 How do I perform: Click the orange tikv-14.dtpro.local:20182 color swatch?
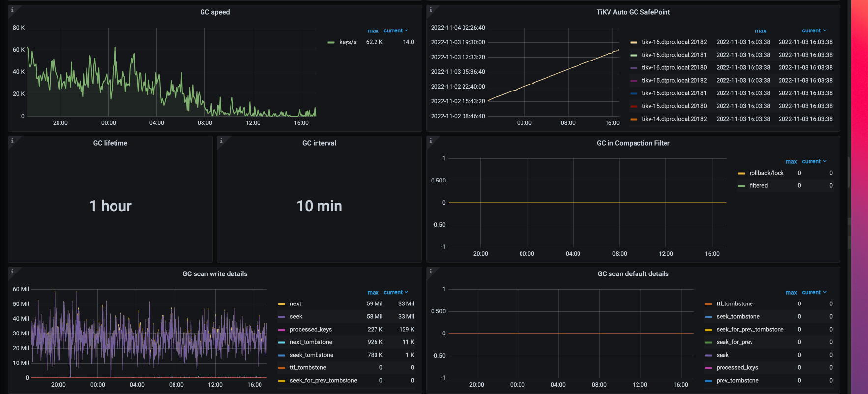point(634,119)
